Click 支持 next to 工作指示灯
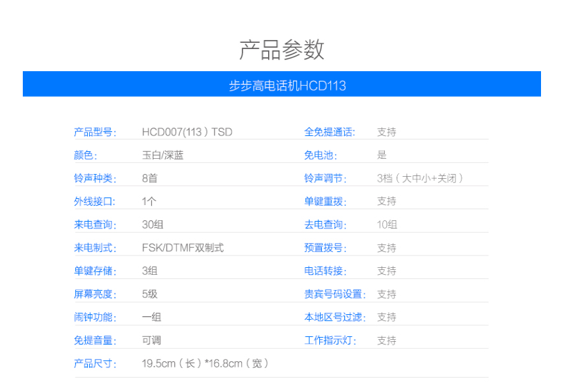 [387, 340]
